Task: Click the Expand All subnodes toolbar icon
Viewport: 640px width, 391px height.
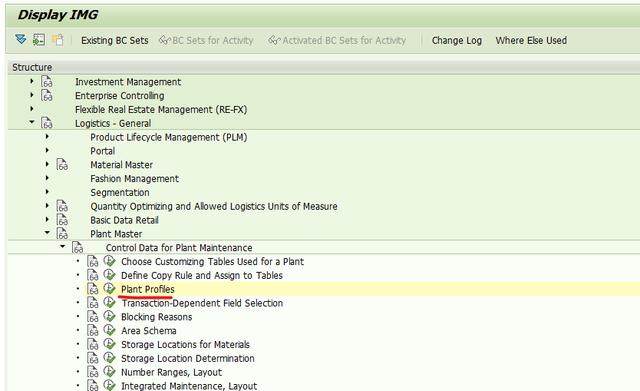Action: click(x=20, y=40)
